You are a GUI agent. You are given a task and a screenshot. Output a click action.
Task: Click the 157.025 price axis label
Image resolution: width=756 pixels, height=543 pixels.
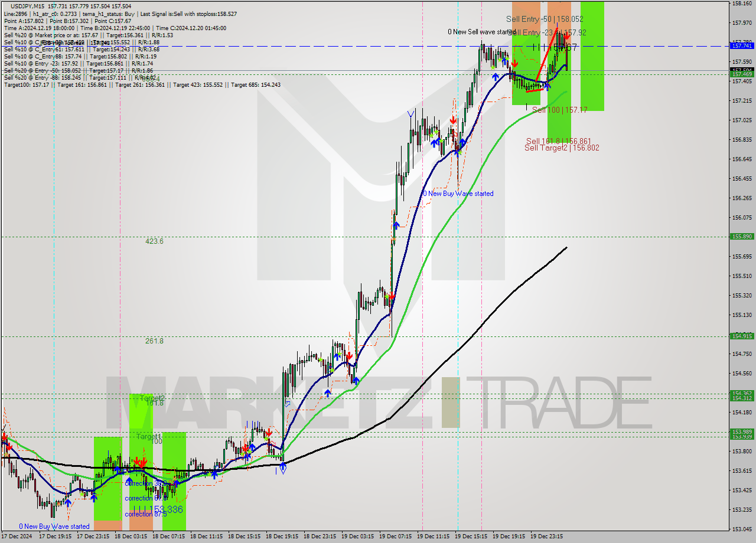pos(742,120)
